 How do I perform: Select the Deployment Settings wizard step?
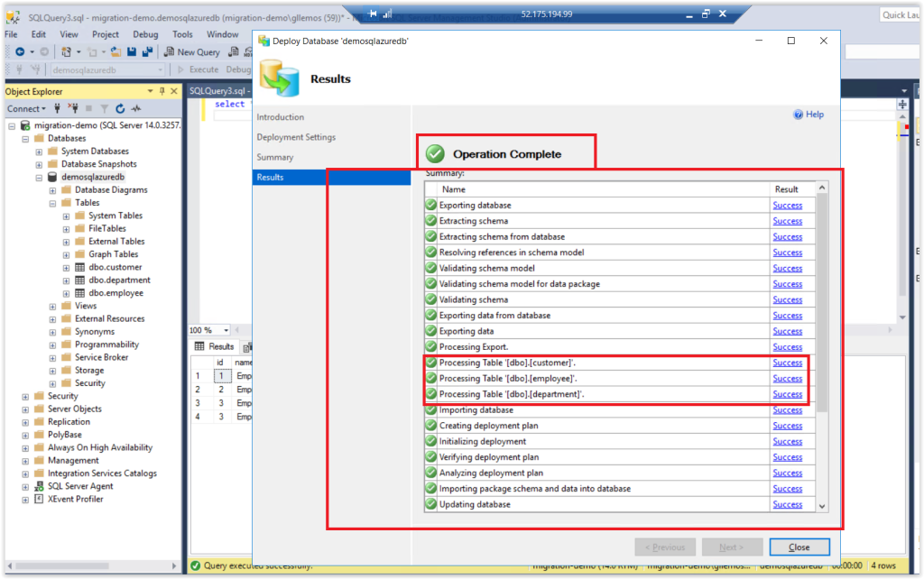(296, 137)
